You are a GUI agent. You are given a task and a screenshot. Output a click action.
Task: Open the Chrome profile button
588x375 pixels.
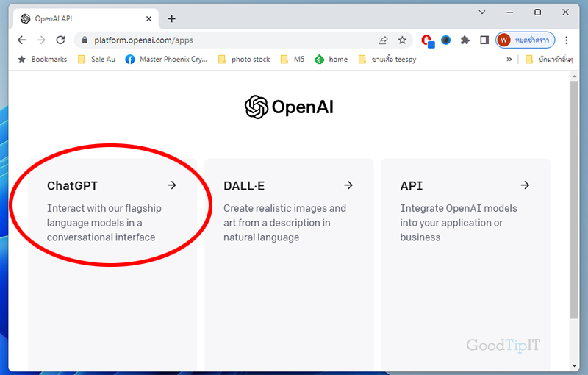(x=525, y=40)
